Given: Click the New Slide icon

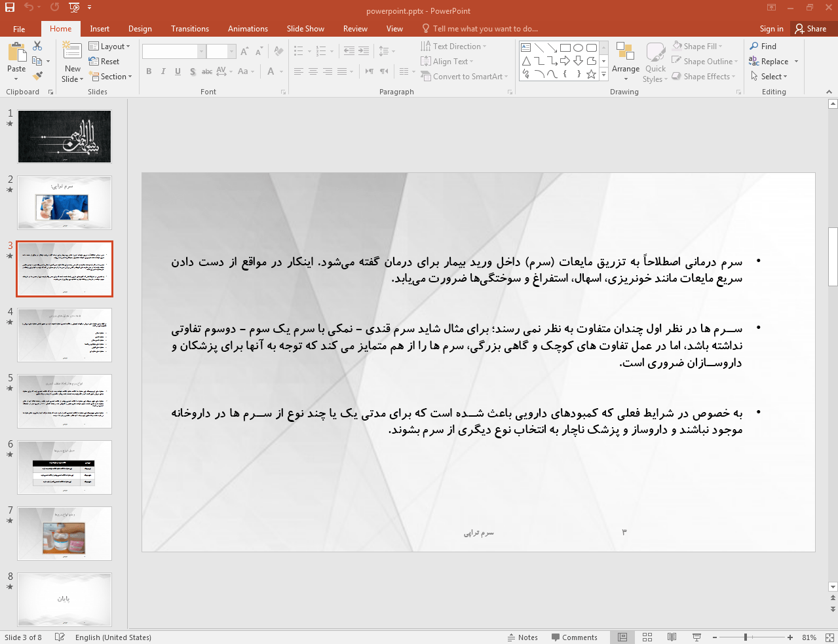Looking at the screenshot, I should point(72,51).
